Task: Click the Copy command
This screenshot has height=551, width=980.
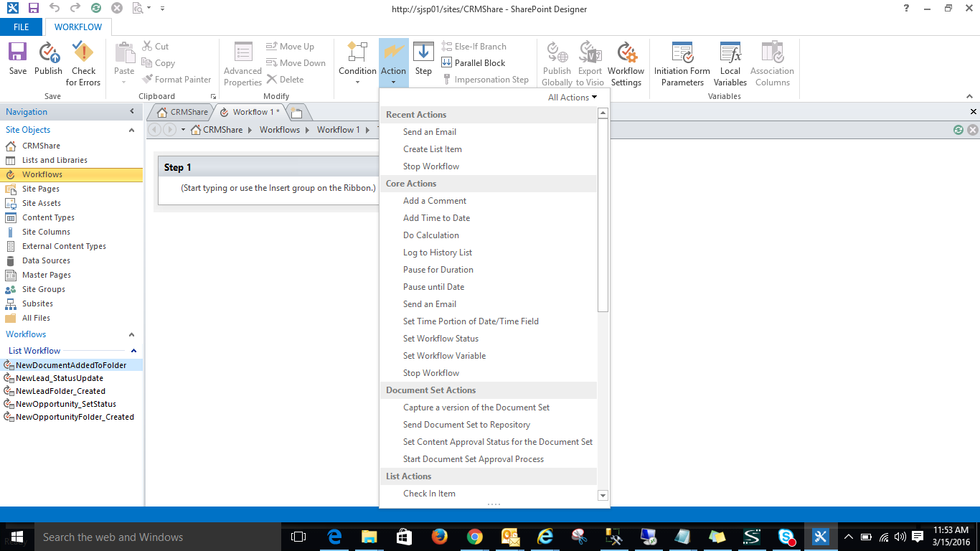Action: pos(158,63)
